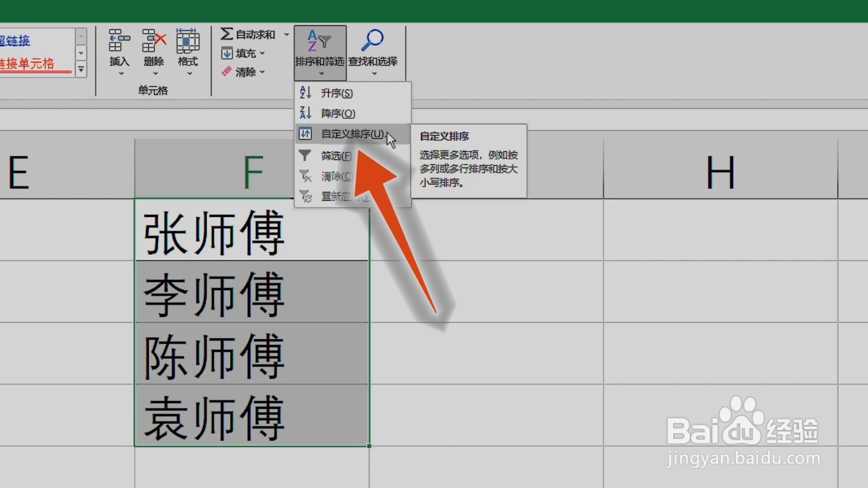Screen dimensions: 868x488
Task: Click the Clear eraser icon
Action: 227,72
